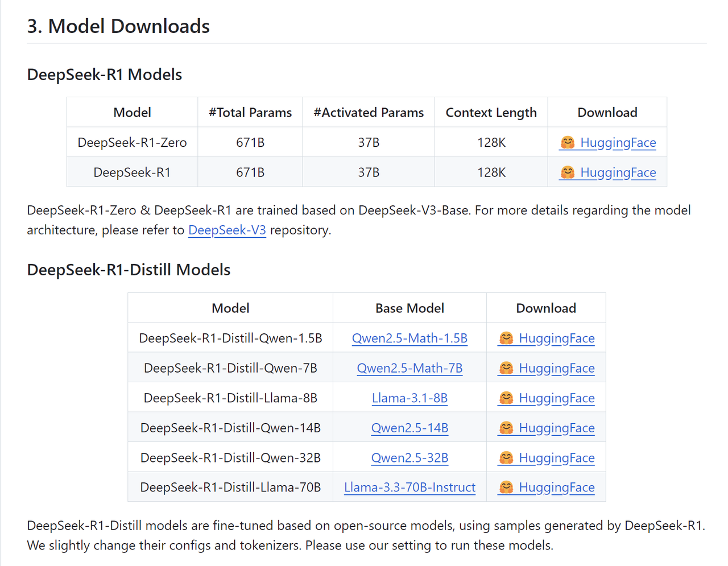
Task: Click the 'Context Length' column header
Action: 491,113
